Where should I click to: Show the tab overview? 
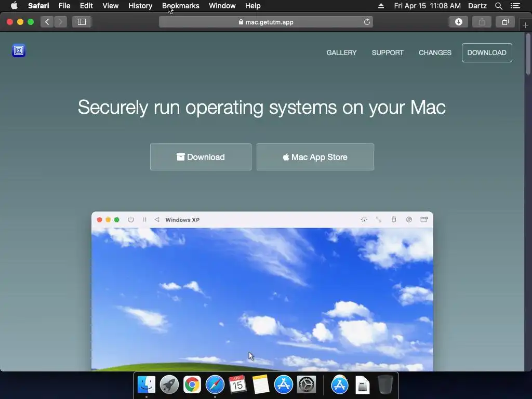(505, 22)
